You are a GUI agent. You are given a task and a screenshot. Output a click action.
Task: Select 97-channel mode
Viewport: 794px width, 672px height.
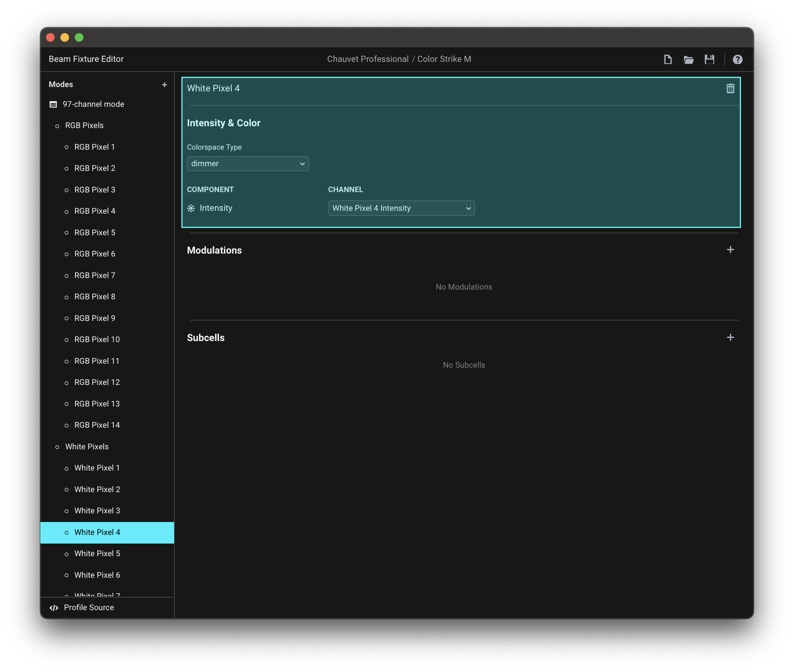tap(107, 104)
